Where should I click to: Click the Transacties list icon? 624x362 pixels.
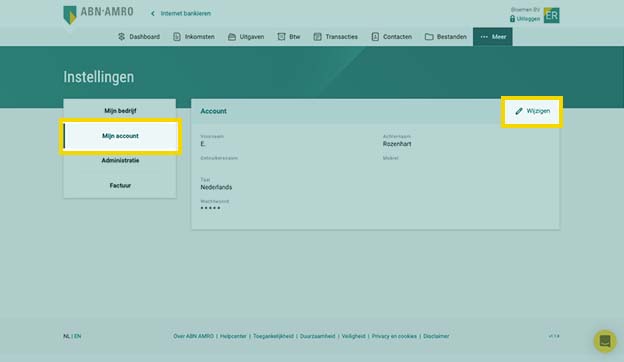317,37
